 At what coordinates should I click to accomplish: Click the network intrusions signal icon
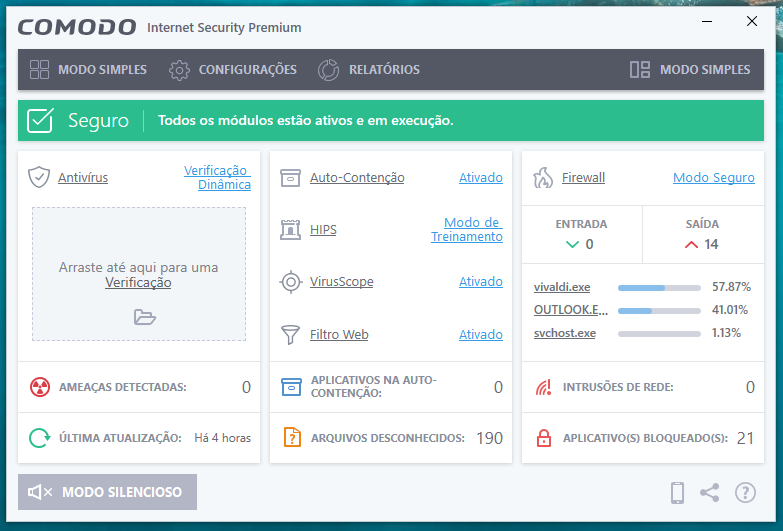click(543, 387)
